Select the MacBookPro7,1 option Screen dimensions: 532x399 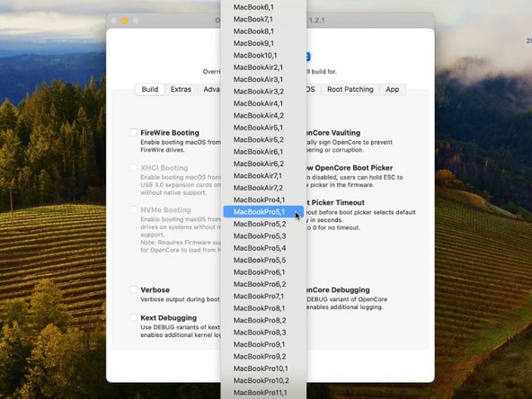click(263, 297)
